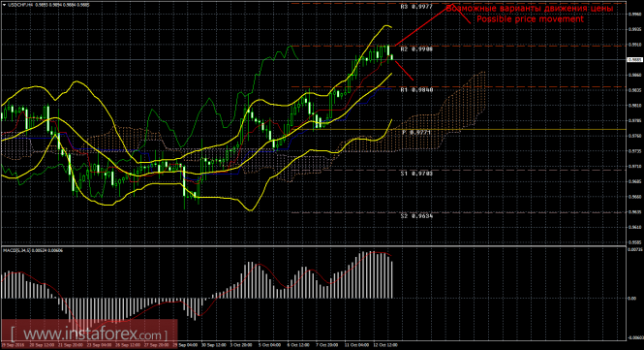Click the current price marker on price axis
The image size is (644, 350).
[634, 60]
